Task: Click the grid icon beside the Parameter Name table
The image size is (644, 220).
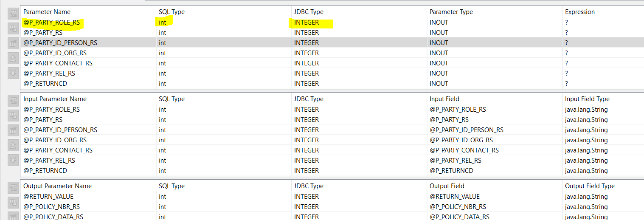Action: (13, 28)
